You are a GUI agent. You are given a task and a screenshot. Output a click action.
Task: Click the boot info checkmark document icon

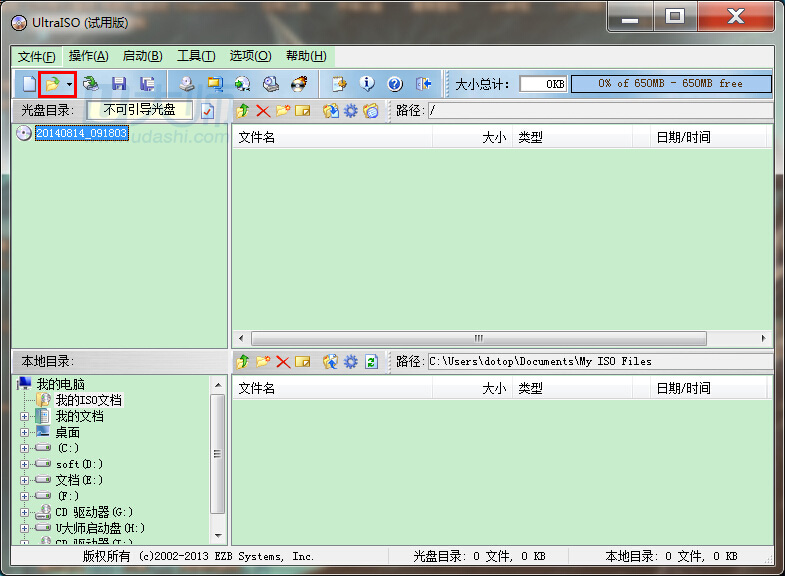(x=207, y=111)
